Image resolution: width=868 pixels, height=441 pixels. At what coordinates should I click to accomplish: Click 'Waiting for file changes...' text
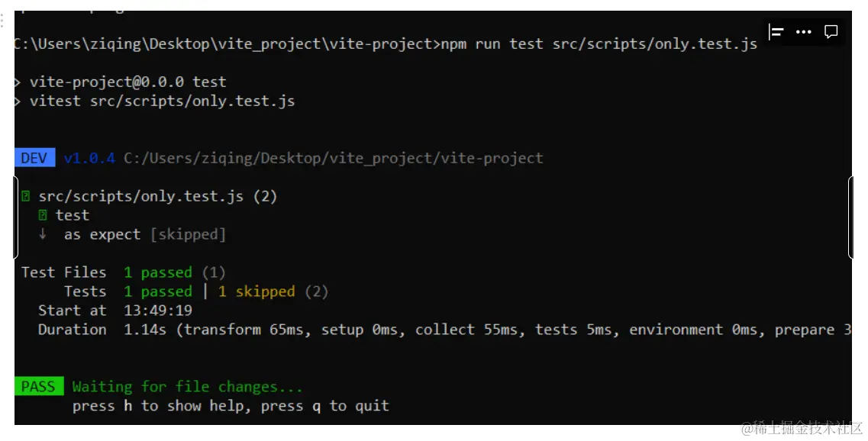click(187, 386)
